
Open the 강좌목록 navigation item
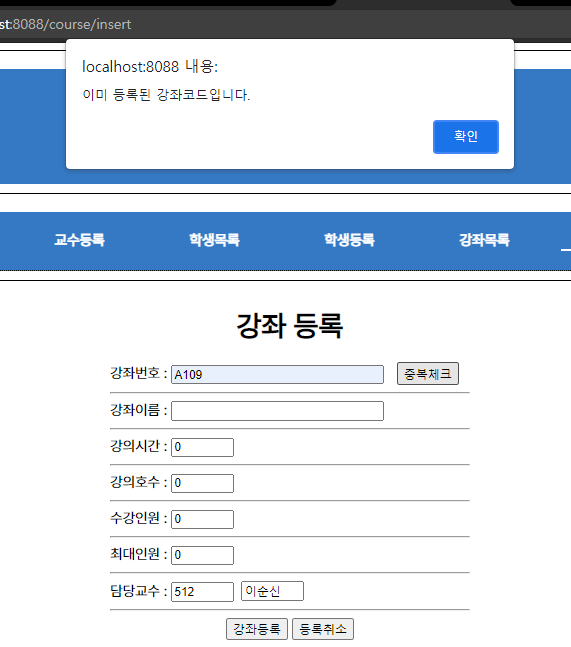pos(484,240)
